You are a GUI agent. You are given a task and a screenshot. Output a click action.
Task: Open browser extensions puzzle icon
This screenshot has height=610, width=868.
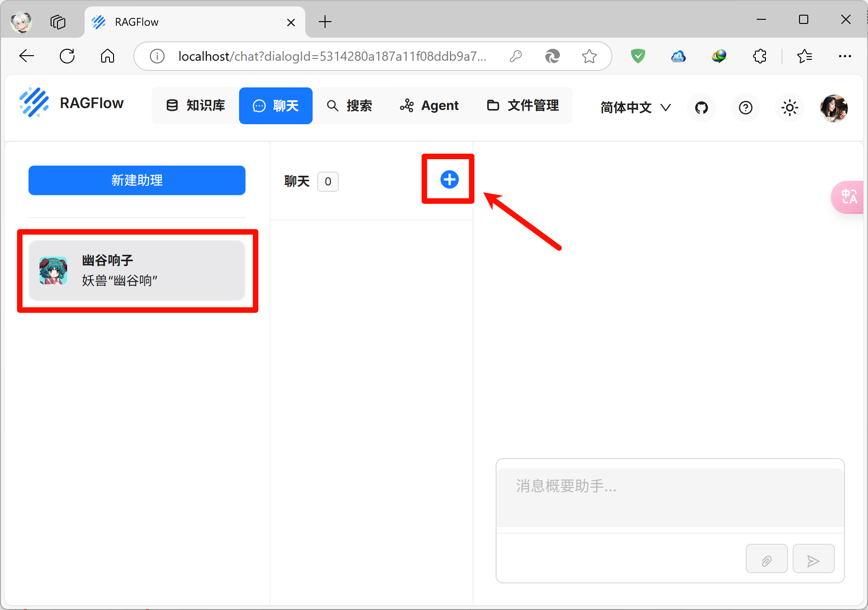click(x=759, y=56)
